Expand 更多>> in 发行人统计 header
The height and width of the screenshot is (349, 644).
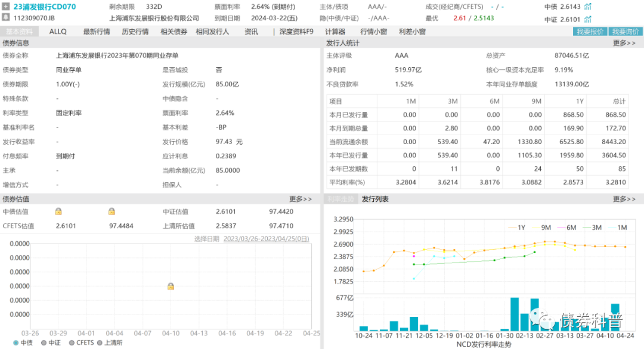(624, 43)
